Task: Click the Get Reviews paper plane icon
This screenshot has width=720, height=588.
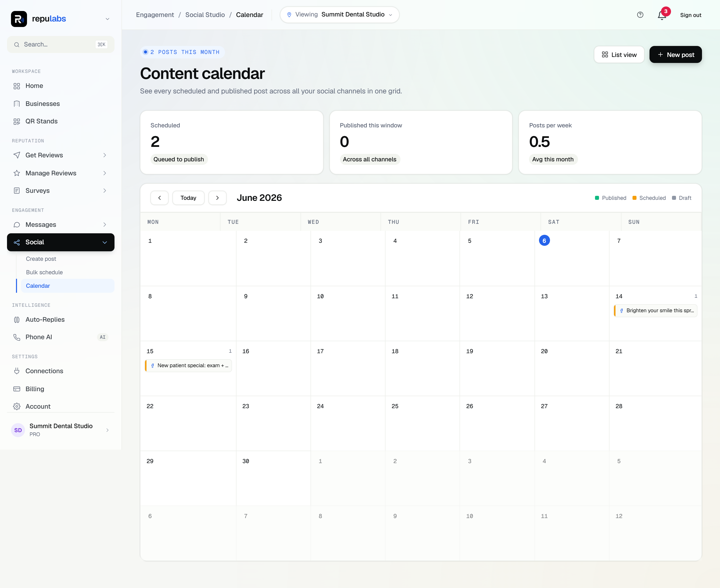Action: [x=16, y=155]
